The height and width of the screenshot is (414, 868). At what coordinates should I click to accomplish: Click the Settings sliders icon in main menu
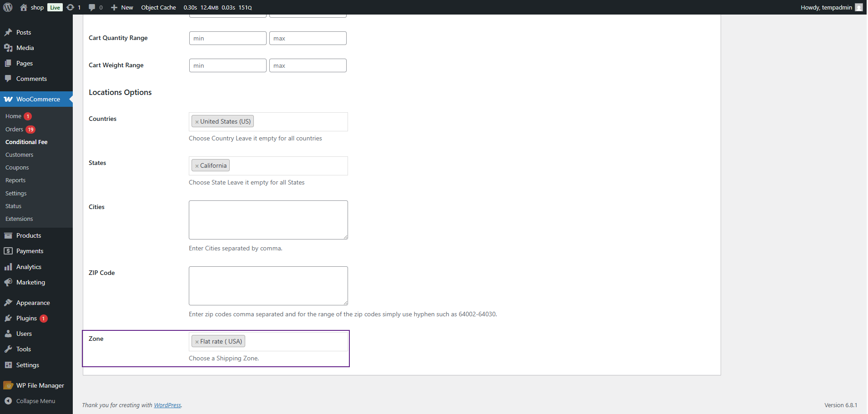(x=8, y=365)
